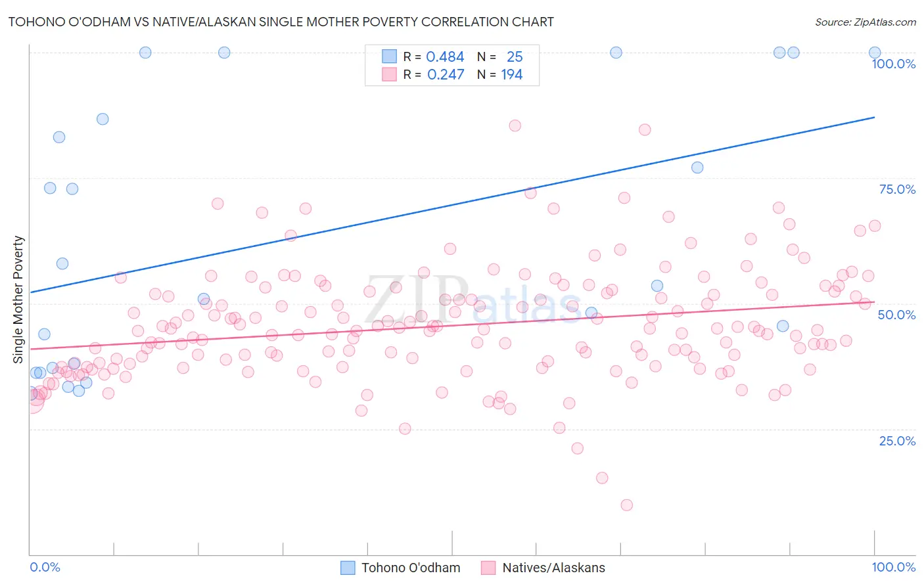
Task: Click the 25.0% y-axis label
Action: 897,441
